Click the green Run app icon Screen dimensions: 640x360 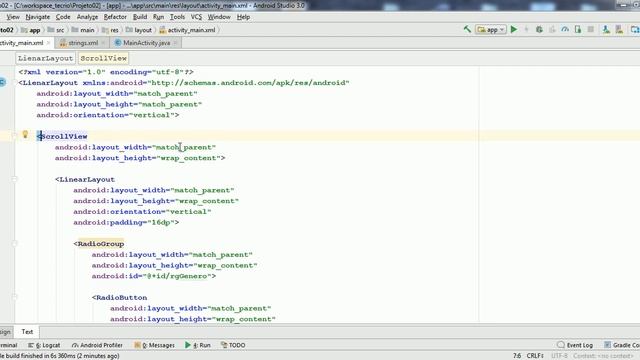[514, 29]
